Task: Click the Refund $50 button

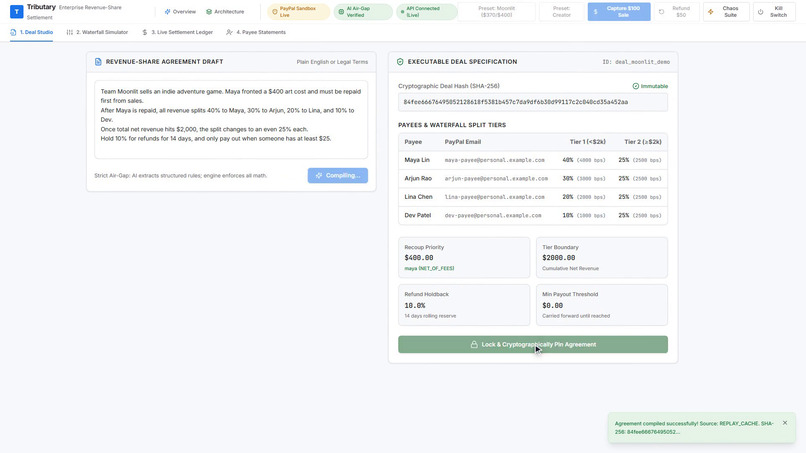Action: [676, 12]
